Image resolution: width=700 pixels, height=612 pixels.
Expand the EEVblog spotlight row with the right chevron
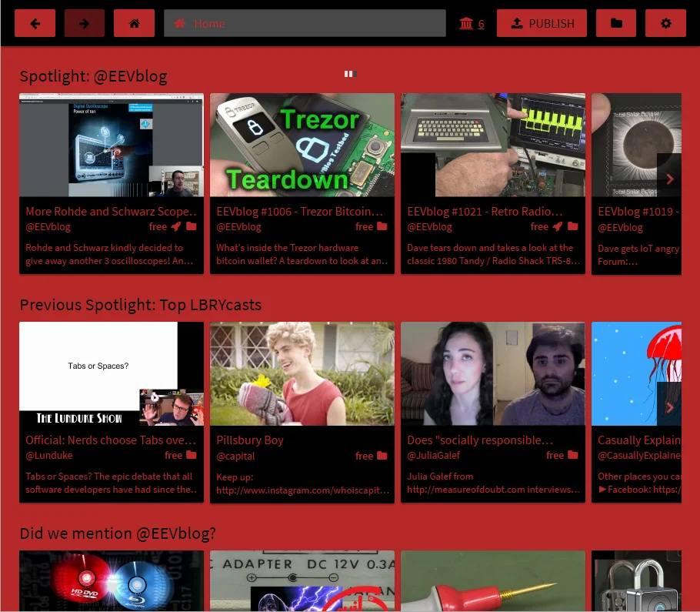[x=669, y=179]
